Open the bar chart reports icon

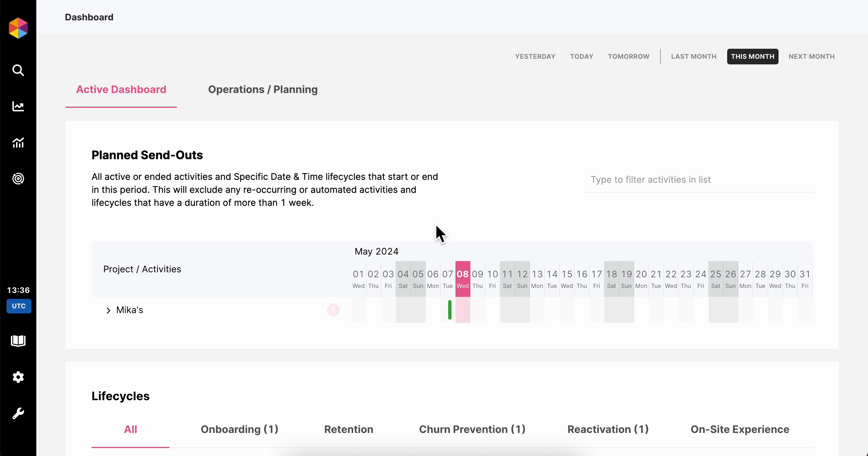click(18, 143)
